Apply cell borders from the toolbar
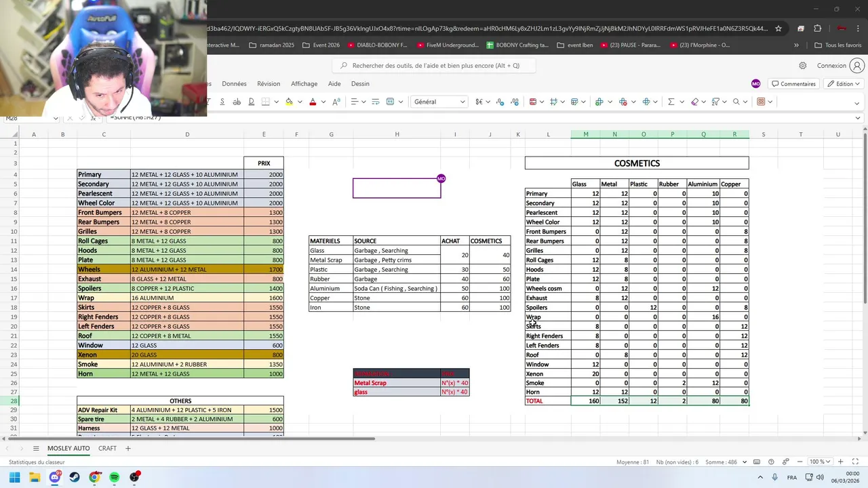The image size is (868, 488). click(x=266, y=102)
